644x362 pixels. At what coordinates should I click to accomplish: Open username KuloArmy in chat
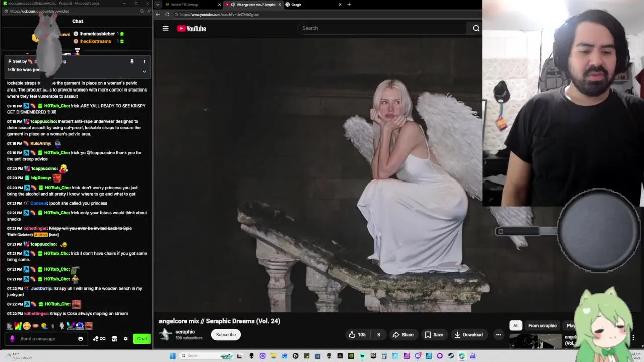41,143
